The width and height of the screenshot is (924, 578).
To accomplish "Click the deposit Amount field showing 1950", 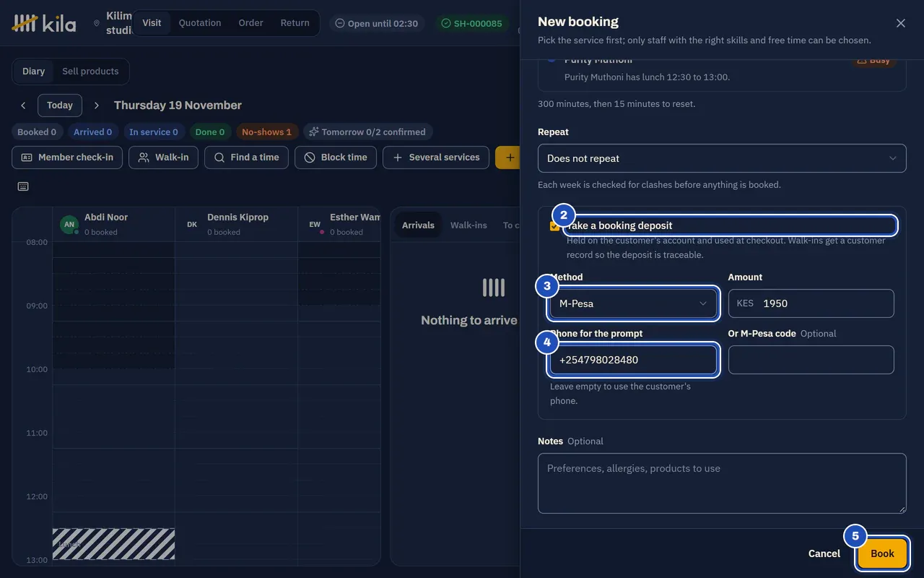I will coord(811,303).
